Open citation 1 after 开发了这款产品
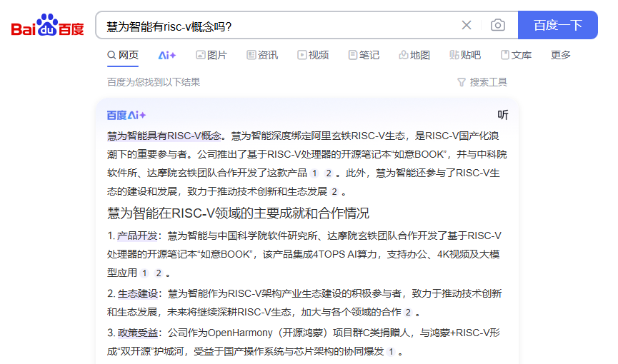This screenshot has height=364, width=618. point(314,173)
